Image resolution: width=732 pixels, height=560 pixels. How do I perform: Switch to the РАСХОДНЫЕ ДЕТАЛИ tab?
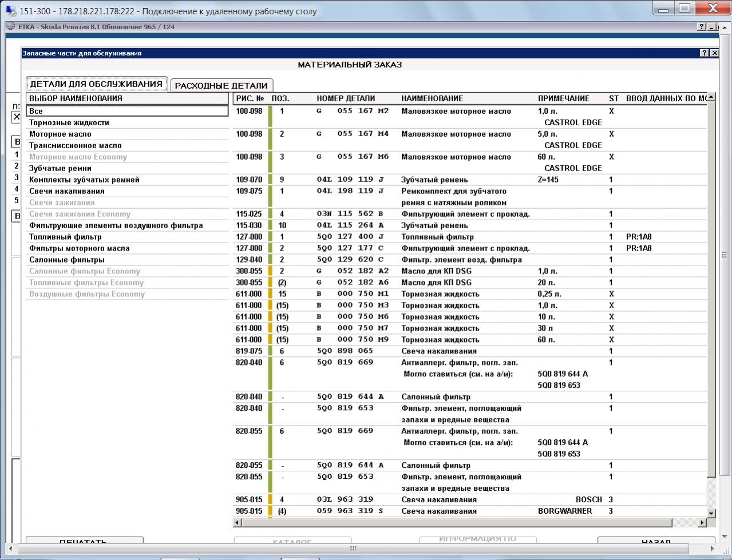pyautogui.click(x=221, y=85)
